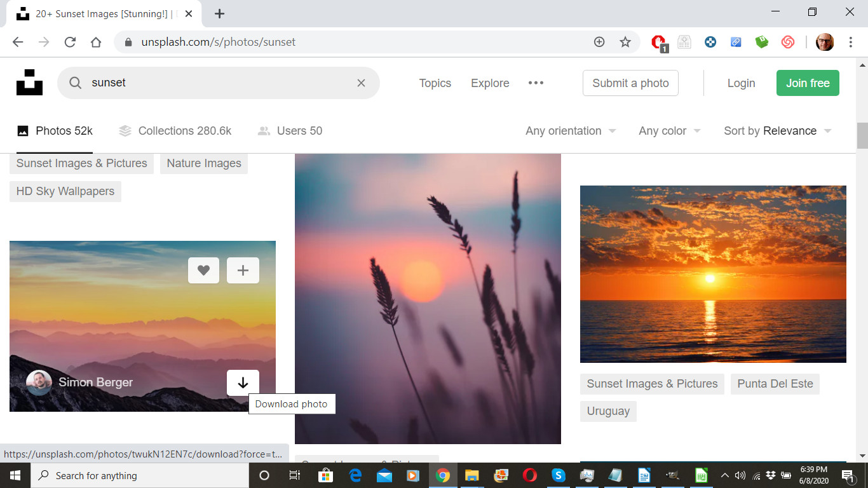This screenshot has width=868, height=488.
Task: Open the three-dots more menu
Action: tap(536, 83)
